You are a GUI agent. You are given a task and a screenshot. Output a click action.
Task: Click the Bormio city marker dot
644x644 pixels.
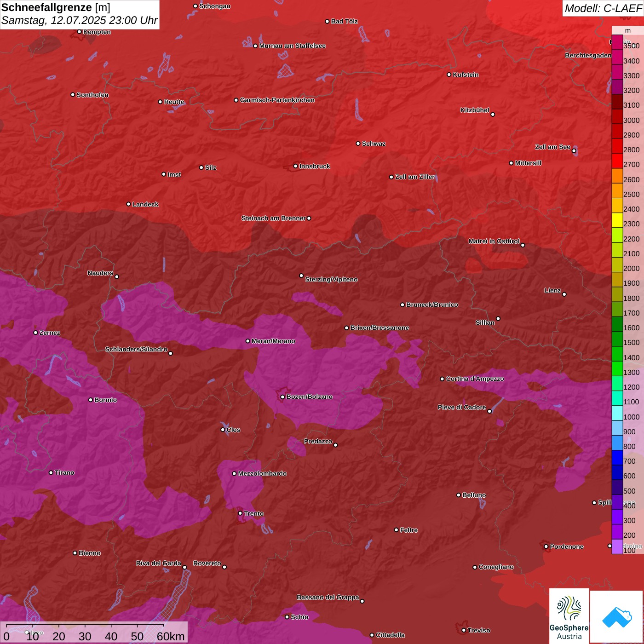coord(91,400)
